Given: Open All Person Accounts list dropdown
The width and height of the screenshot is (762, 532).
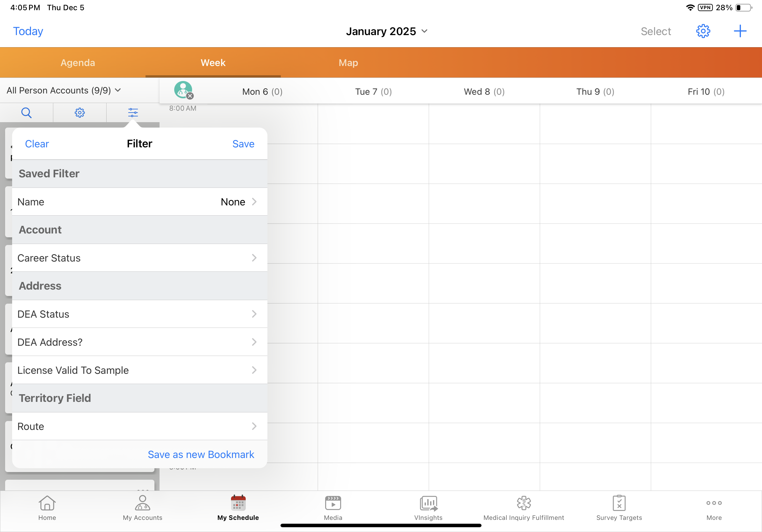Looking at the screenshot, I should click(64, 90).
